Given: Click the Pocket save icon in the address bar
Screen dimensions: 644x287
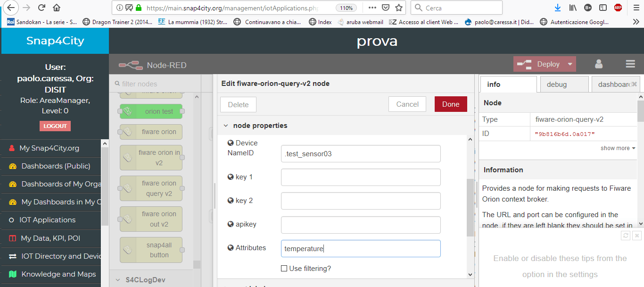Looking at the screenshot, I should [x=386, y=8].
